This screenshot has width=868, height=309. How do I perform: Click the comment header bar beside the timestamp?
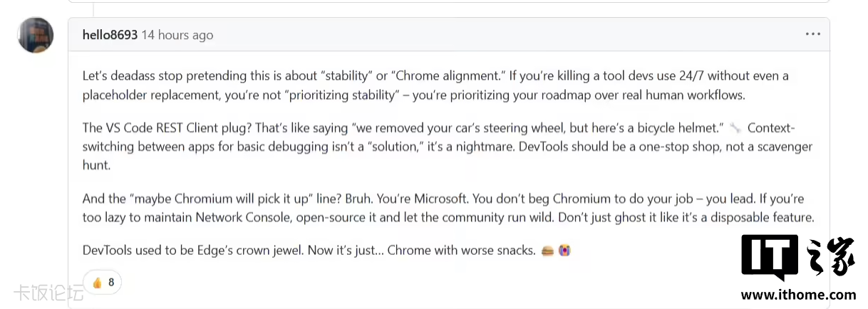(x=499, y=34)
